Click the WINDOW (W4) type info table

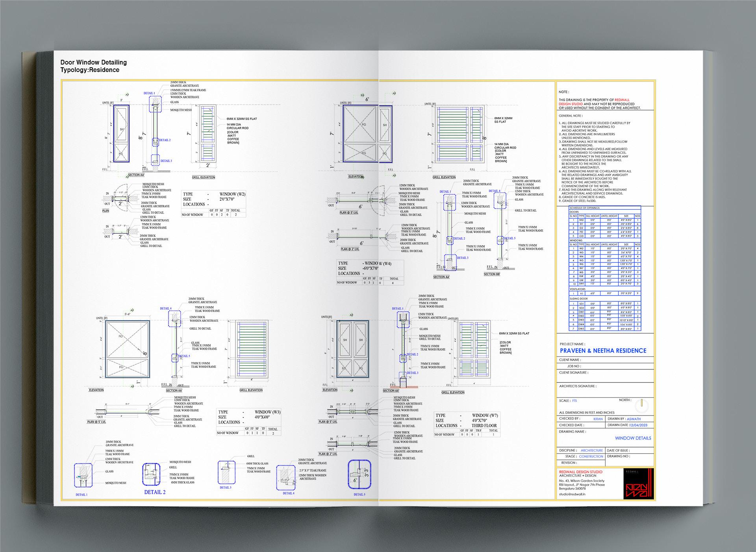coord(370,272)
